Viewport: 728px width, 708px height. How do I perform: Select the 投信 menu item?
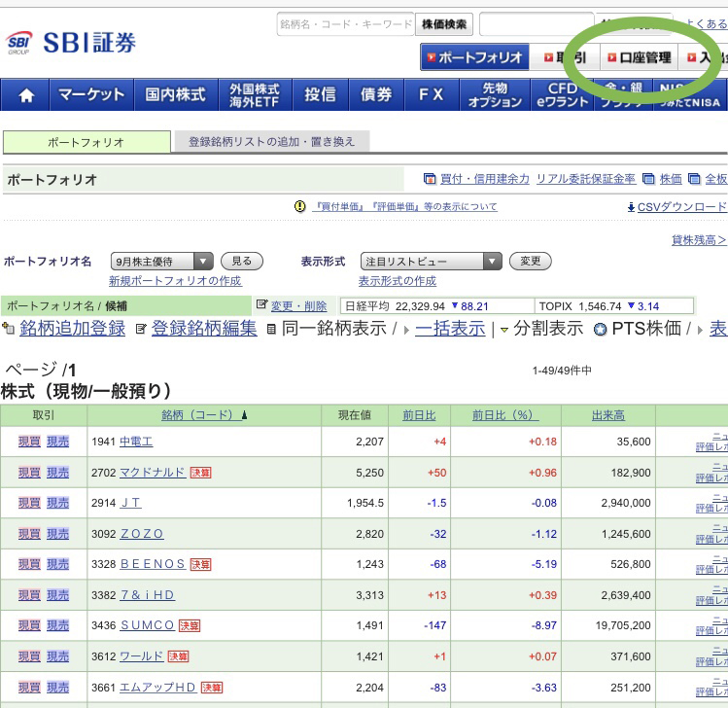point(320,95)
